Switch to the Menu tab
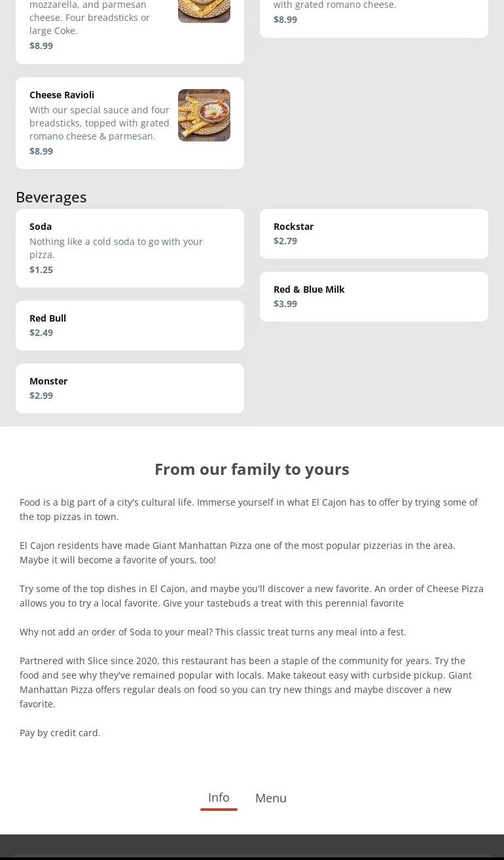Screen dimensions: 504x860 pyautogui.click(x=270, y=798)
